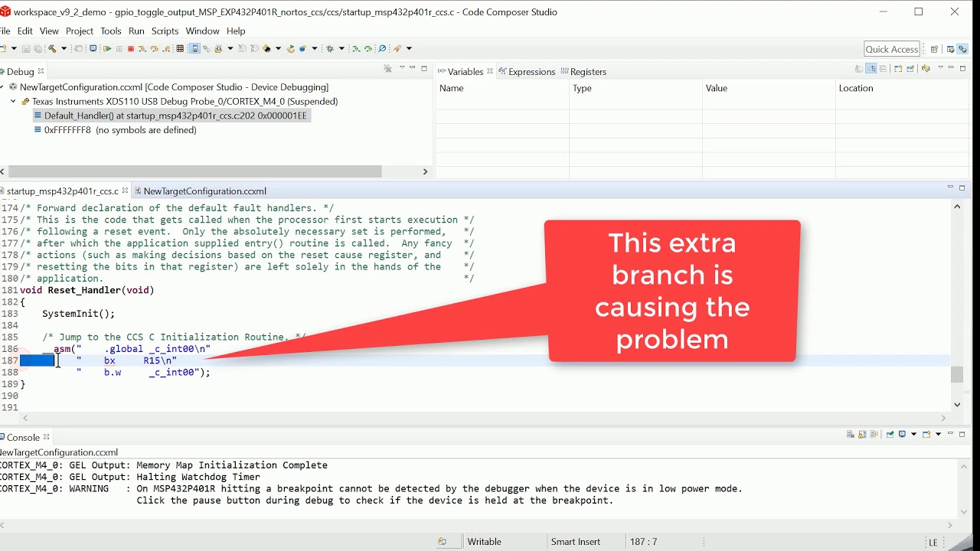Image resolution: width=980 pixels, height=551 pixels.
Task: Collapse the NewTargetConfiguration.ccxml debug node
Action: (x=2, y=86)
